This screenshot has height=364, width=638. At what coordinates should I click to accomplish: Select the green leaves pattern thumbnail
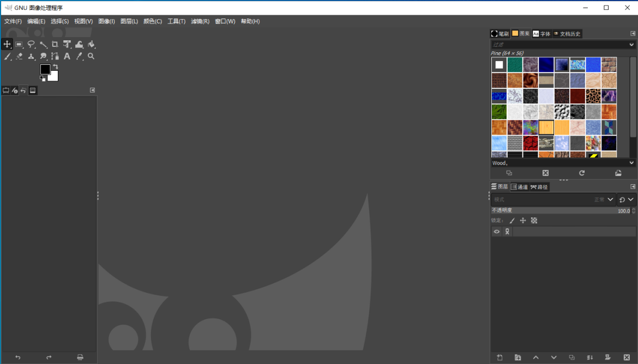499,112
